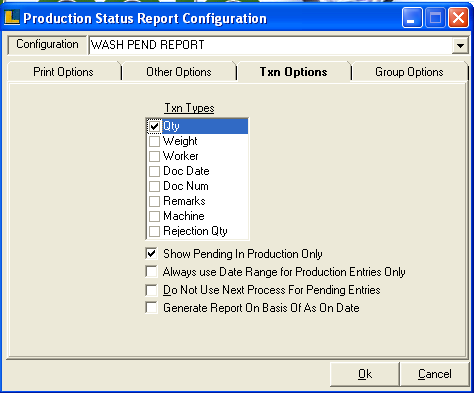Screen dimensions: 474x393
Task: Select the Txn Options tab
Action: coord(293,72)
